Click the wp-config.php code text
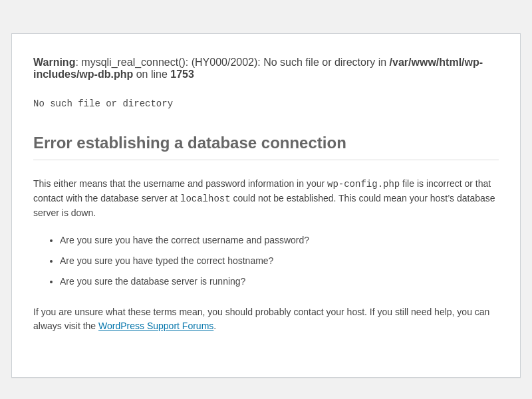This screenshot has width=532, height=399. [363, 184]
